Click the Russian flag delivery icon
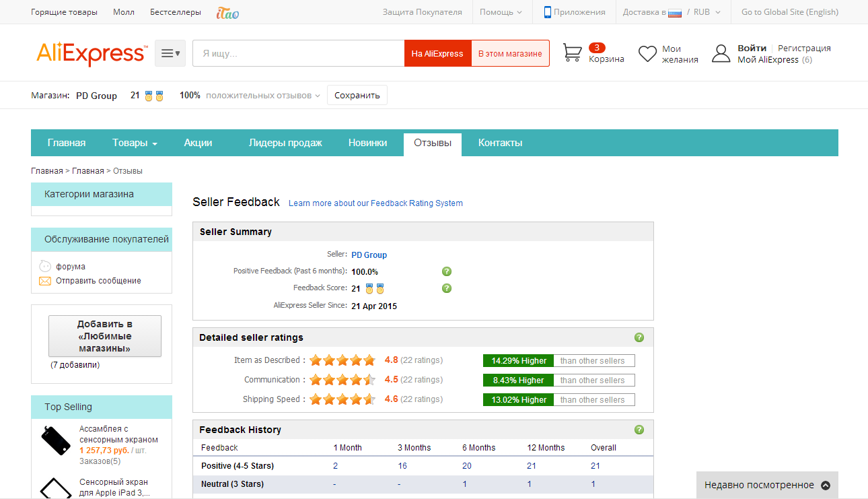This screenshot has width=868, height=499. click(675, 12)
